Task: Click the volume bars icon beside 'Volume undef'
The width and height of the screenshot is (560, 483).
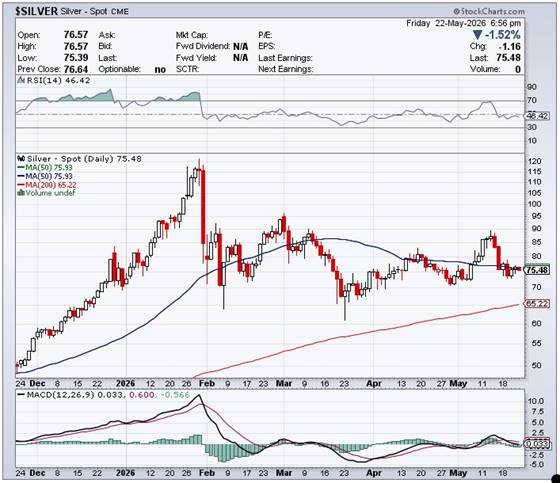Action: [x=21, y=193]
